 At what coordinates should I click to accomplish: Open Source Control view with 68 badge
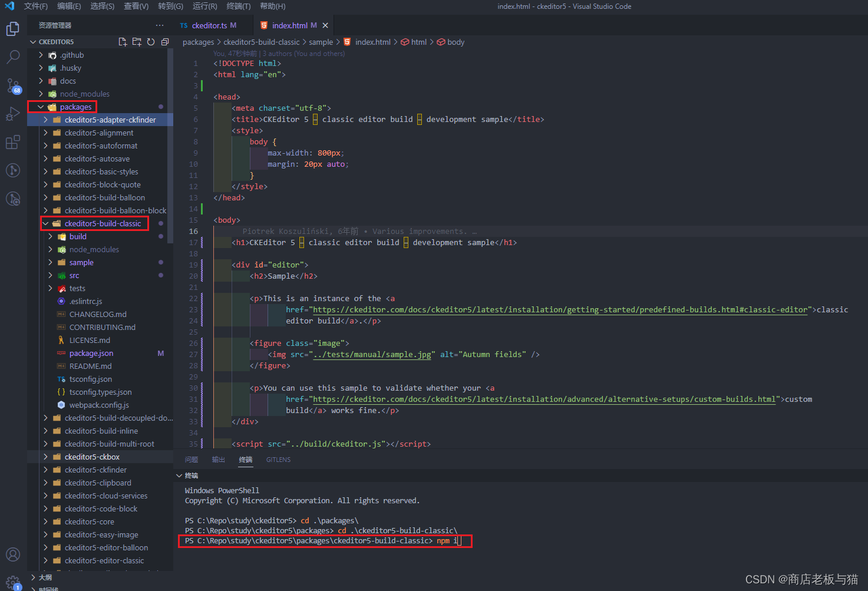point(13,85)
